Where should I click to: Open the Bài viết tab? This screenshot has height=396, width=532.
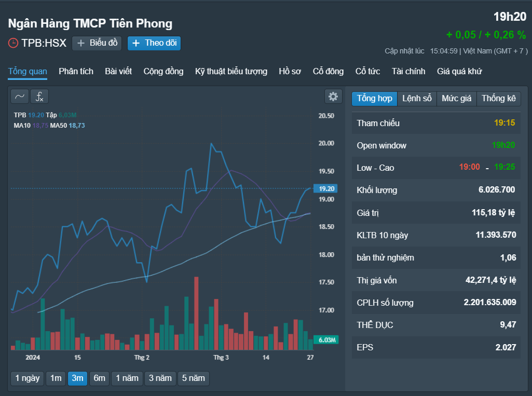point(118,71)
